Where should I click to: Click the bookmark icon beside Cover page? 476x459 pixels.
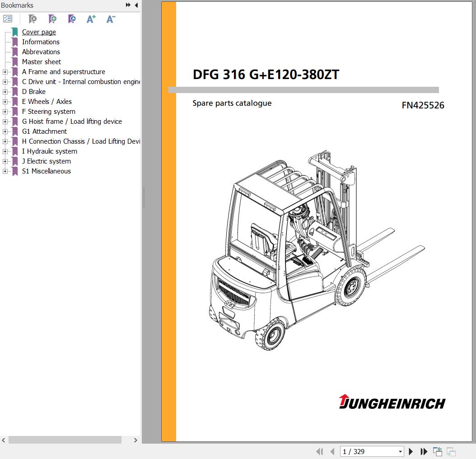[x=15, y=32]
